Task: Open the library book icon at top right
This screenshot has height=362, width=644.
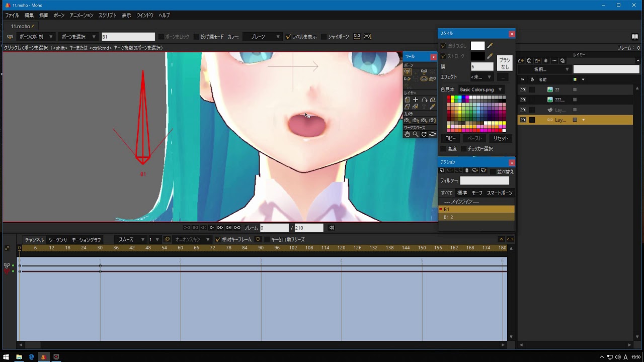Action: [635, 37]
